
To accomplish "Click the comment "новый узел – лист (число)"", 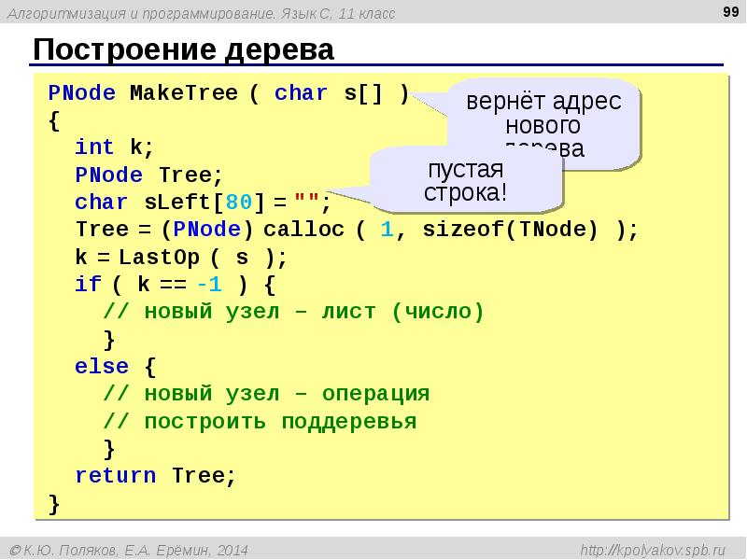I will coord(294,313).
